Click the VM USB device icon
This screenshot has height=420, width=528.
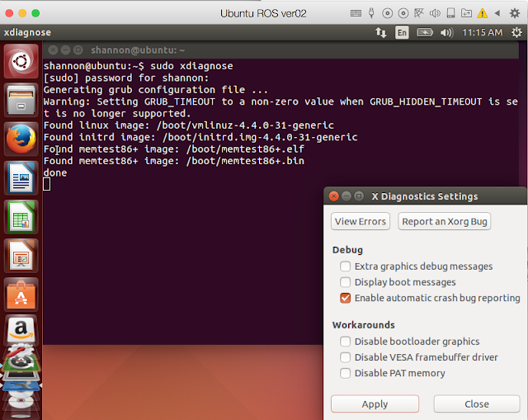pyautogui.click(x=371, y=13)
